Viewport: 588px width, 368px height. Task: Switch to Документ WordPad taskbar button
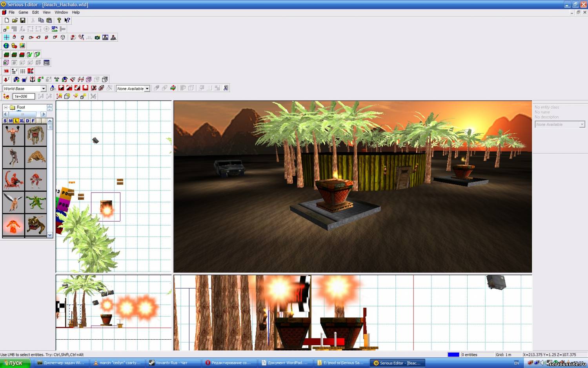pos(286,363)
